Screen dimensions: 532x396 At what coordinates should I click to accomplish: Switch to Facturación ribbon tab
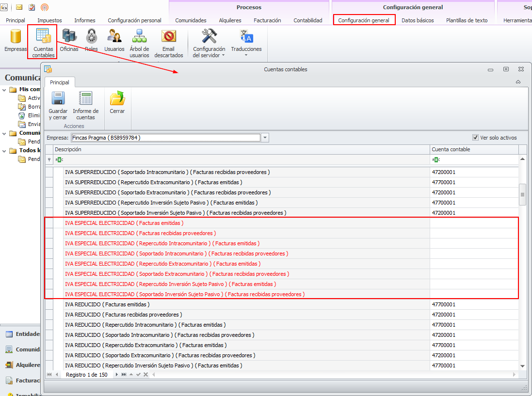(267, 20)
